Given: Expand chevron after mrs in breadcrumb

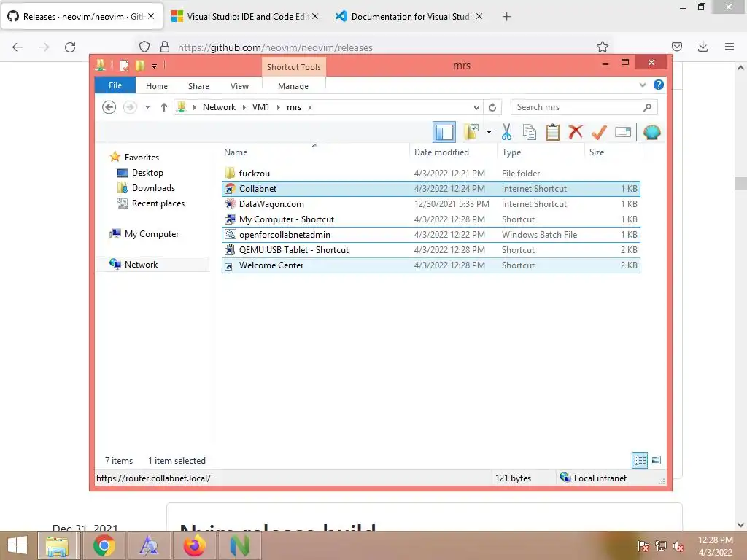Looking at the screenshot, I should point(309,107).
